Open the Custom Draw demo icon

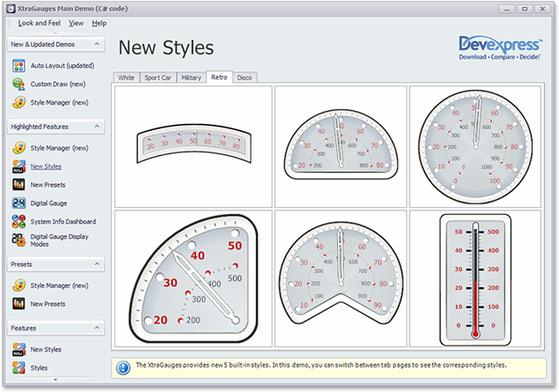(x=18, y=84)
